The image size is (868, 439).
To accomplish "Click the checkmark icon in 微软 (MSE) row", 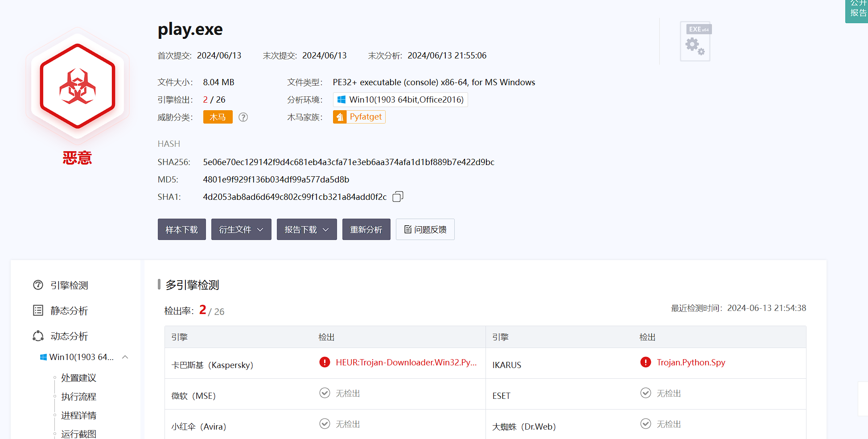I will 325,393.
